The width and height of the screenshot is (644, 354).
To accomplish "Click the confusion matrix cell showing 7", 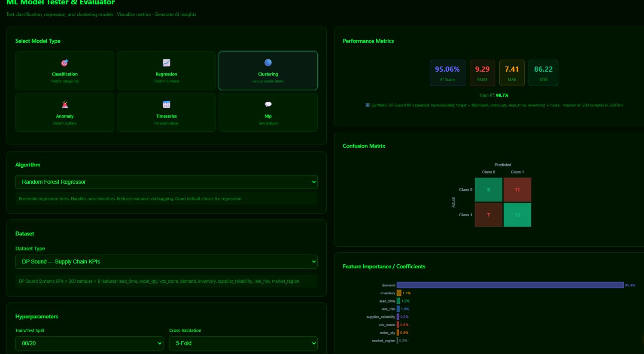I will [488, 215].
